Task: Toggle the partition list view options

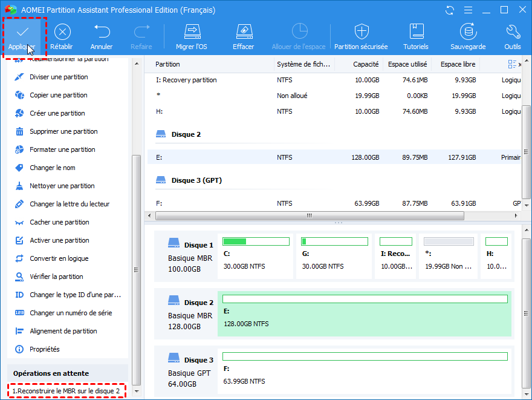Action: (513, 64)
